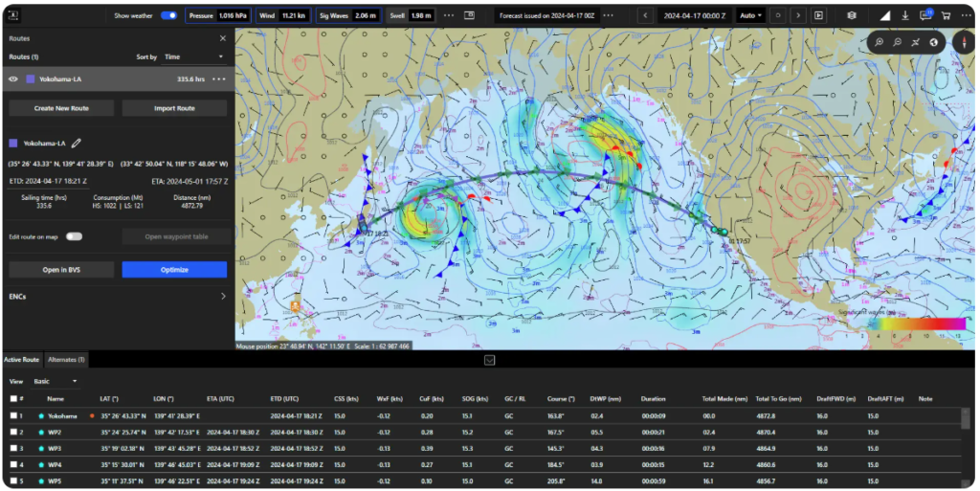The height and width of the screenshot is (491, 980).
Task: Click the globe icon in map controls
Action: 933,42
